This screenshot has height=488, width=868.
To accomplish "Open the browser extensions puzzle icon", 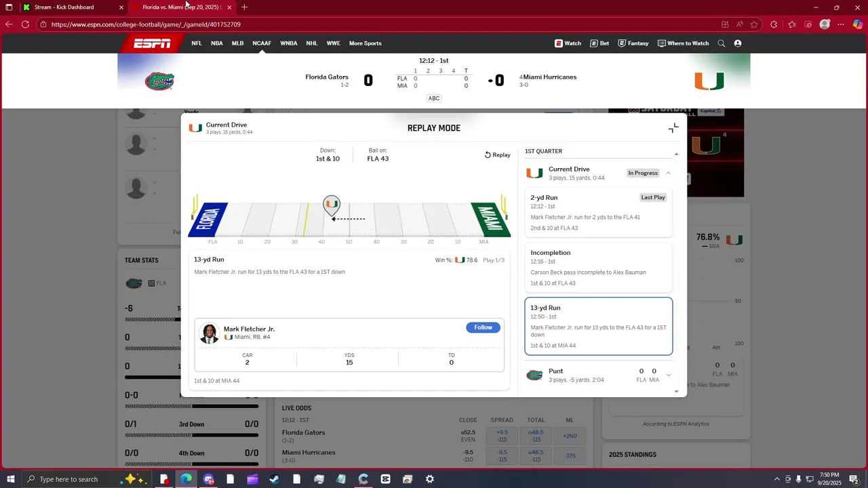I will pyautogui.click(x=774, y=24).
